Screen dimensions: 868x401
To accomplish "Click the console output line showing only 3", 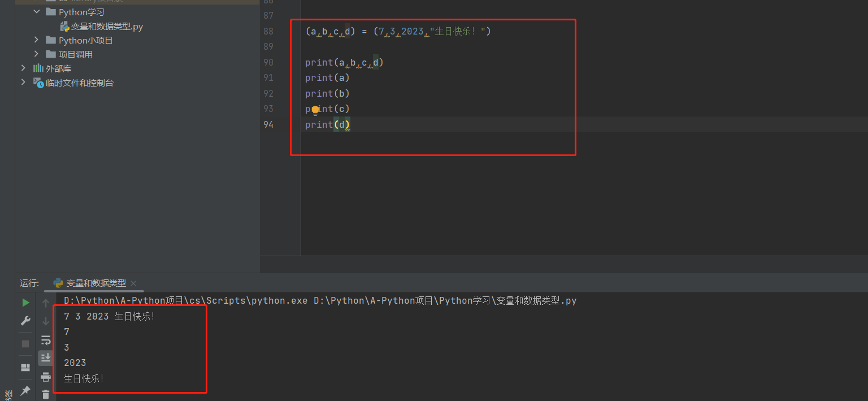I will (67, 347).
